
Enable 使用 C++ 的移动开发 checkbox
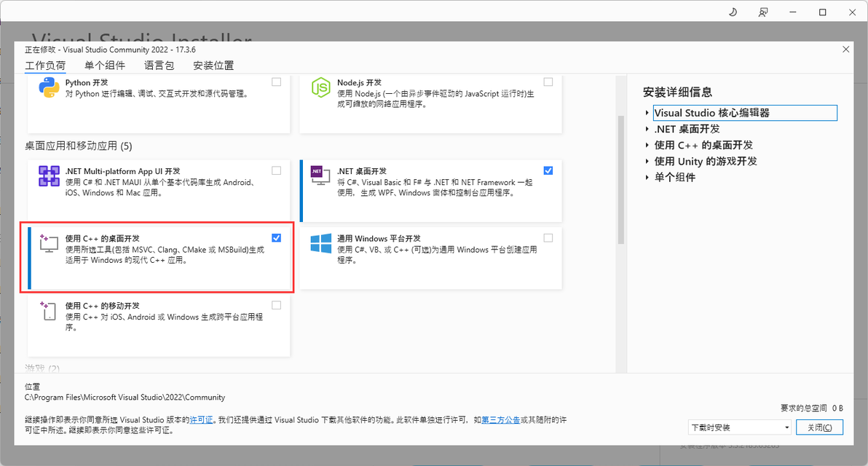point(276,305)
